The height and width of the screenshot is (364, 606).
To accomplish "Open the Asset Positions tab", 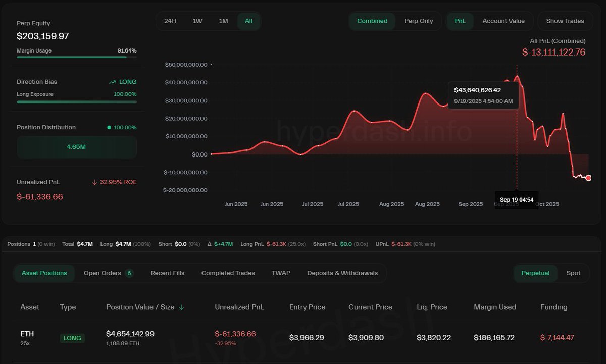I will [x=44, y=273].
